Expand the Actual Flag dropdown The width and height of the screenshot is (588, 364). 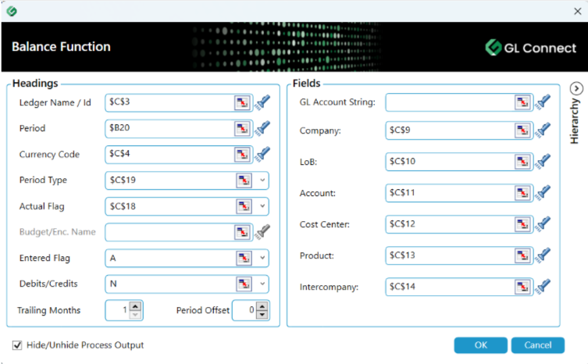pos(262,206)
